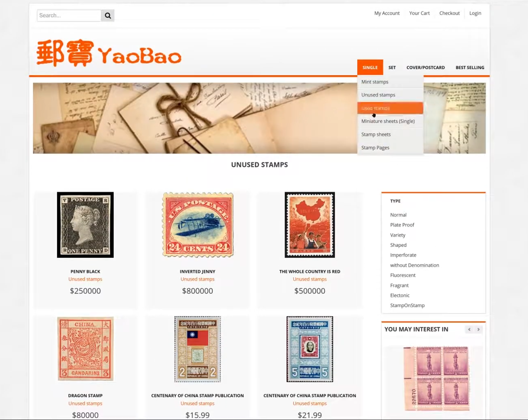Go to the BEST SELLING tab
Viewport: 528px width, 420px height.
(470, 67)
